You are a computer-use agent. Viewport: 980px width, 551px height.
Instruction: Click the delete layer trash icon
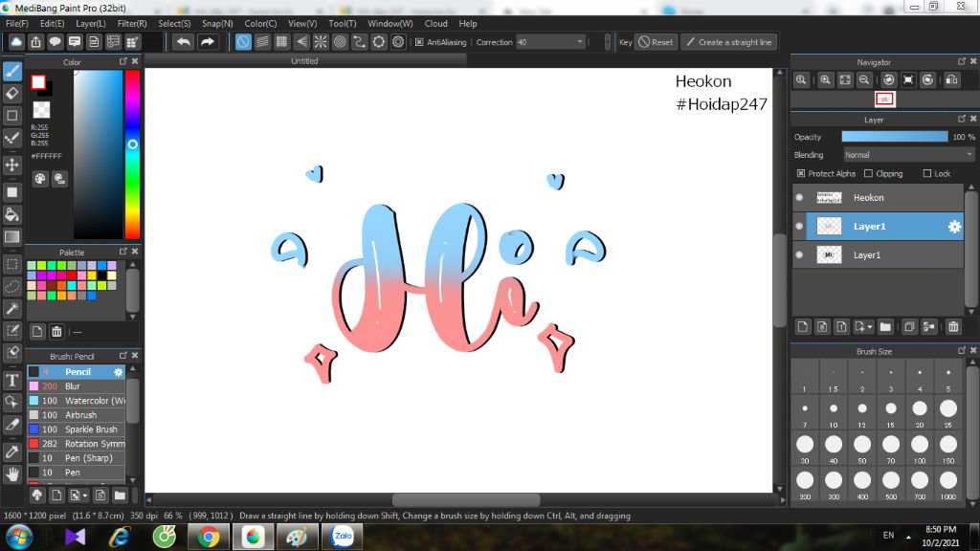pyautogui.click(x=953, y=327)
